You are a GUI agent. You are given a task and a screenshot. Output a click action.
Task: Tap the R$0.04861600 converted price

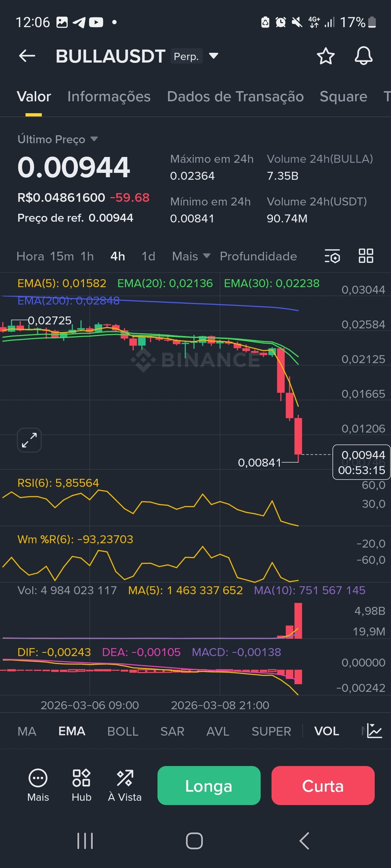tap(61, 197)
